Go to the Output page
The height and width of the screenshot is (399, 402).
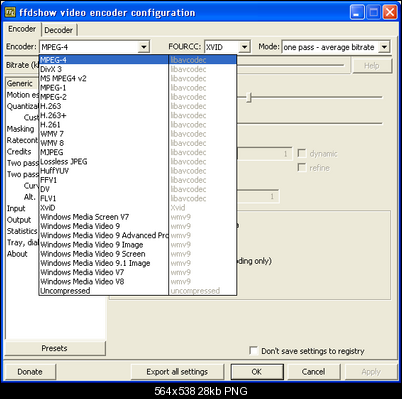(x=19, y=220)
